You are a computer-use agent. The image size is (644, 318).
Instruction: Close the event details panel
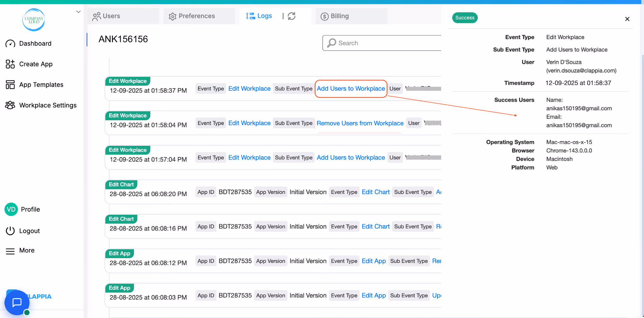[x=627, y=19]
